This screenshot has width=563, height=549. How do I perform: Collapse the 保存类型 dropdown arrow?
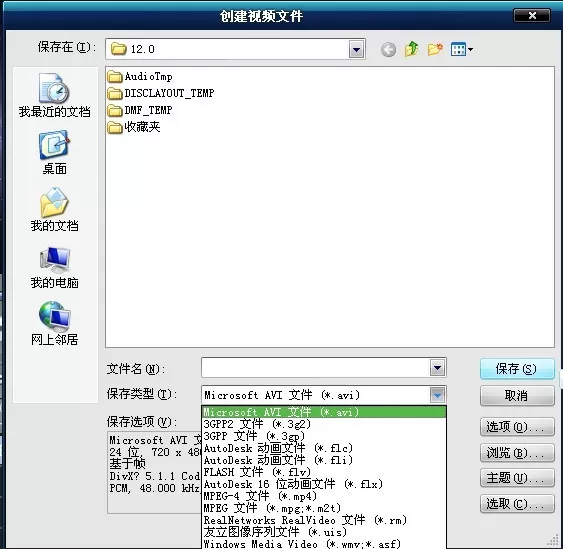tap(437, 395)
